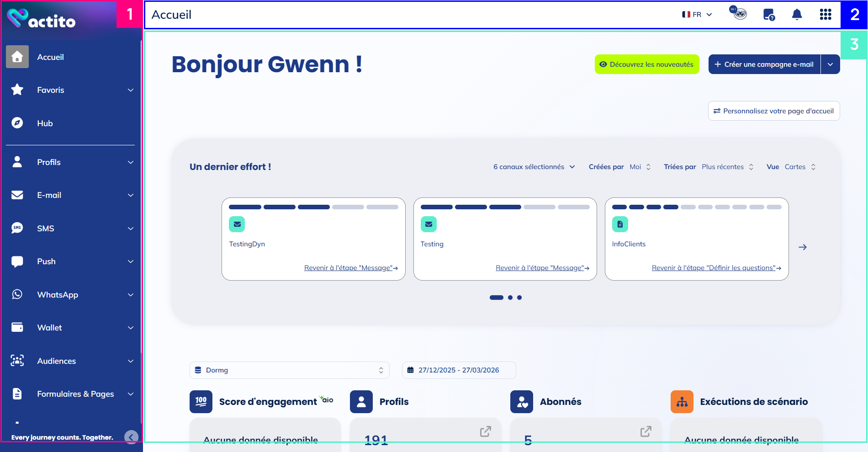Open Profils external link icon

(x=485, y=431)
